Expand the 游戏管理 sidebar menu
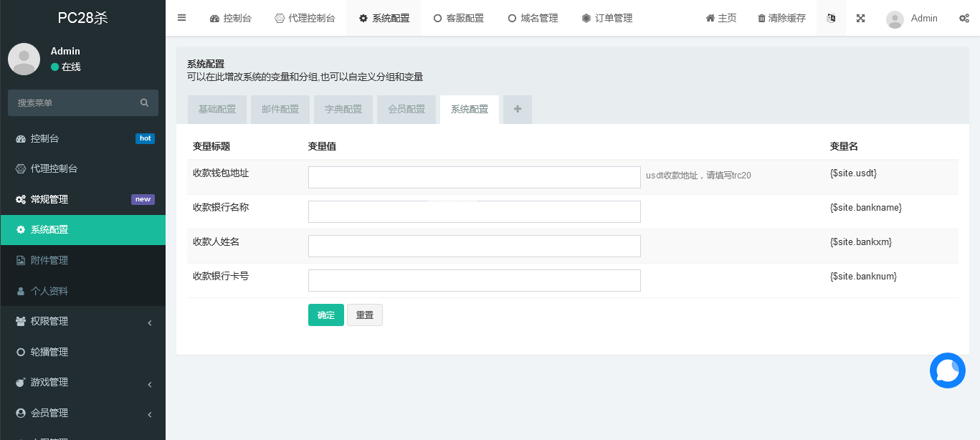The width and height of the screenshot is (980, 440). pos(49,382)
